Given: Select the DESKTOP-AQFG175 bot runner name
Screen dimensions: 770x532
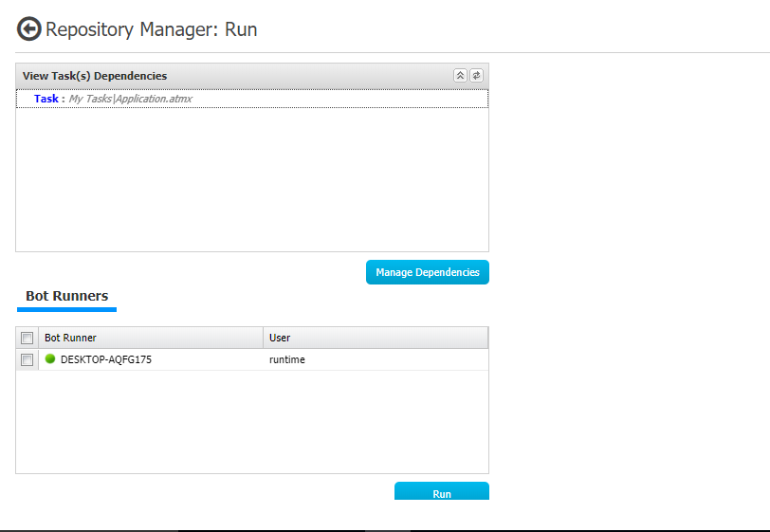Looking at the screenshot, I should click(106, 359).
